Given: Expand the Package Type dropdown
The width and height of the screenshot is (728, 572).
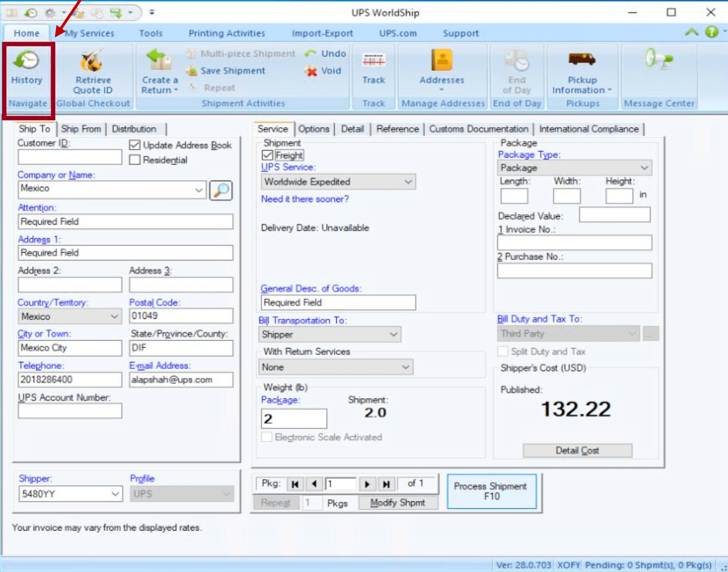Looking at the screenshot, I should click(644, 168).
